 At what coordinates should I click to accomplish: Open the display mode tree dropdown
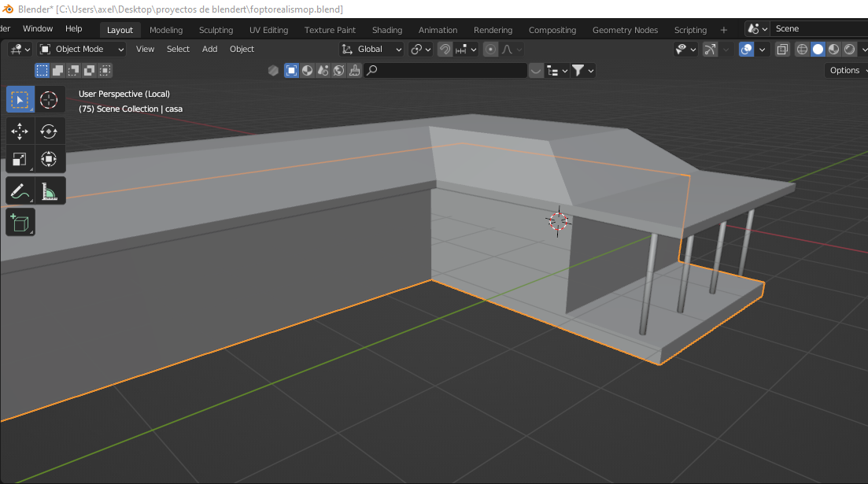coord(557,70)
